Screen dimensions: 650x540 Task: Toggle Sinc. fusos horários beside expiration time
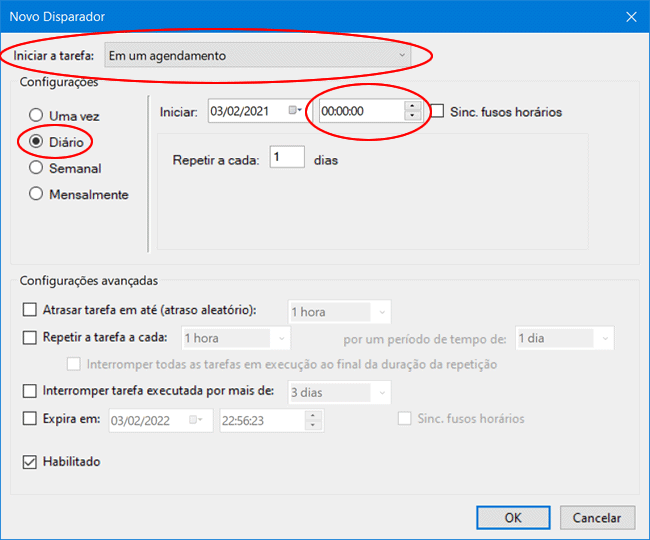pos(405,419)
